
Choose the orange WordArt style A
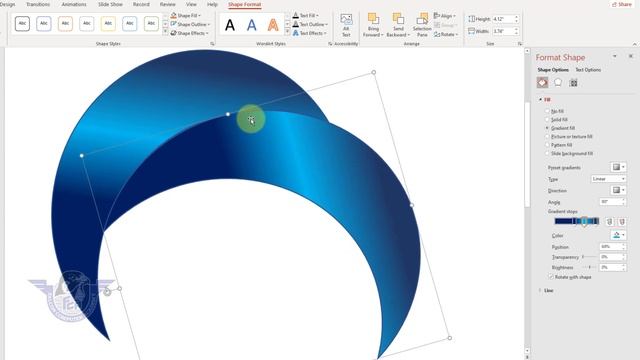tap(273, 25)
